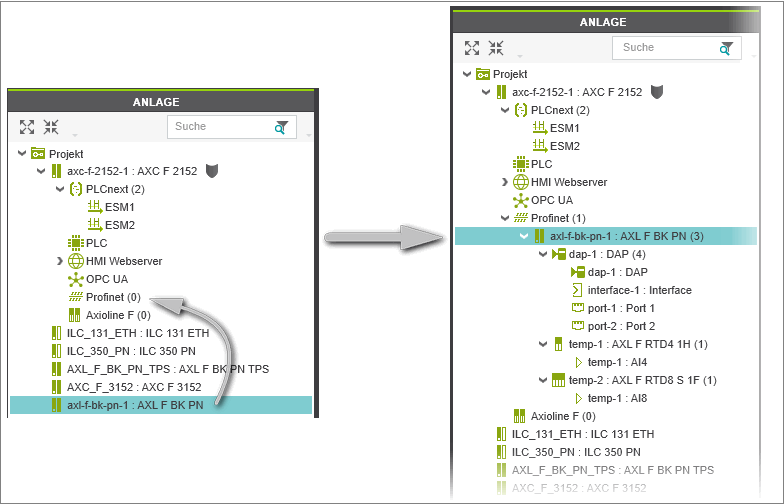Click the ANLAGE title bar of the right panel

point(611,22)
